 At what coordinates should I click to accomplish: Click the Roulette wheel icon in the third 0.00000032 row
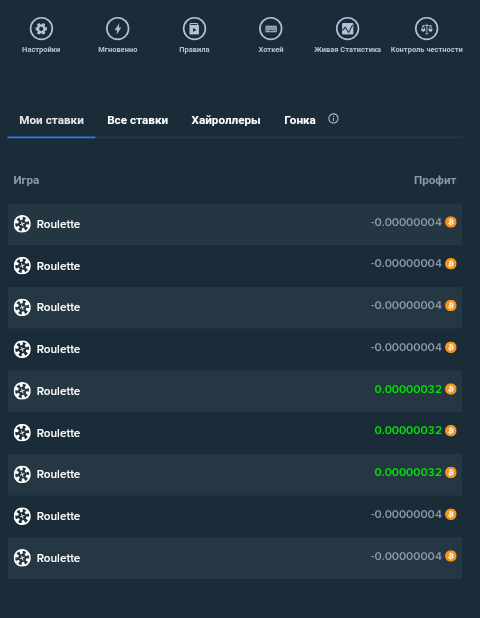pyautogui.click(x=22, y=474)
